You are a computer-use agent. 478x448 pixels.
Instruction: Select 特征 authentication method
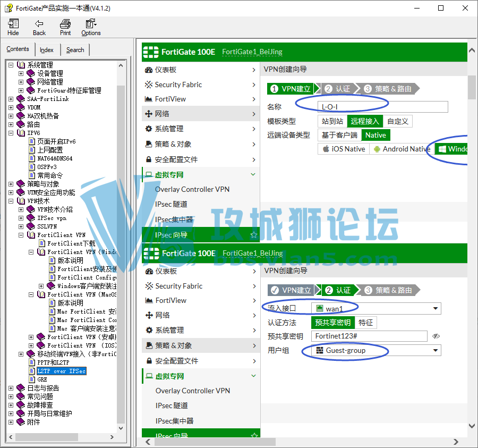[x=365, y=323]
